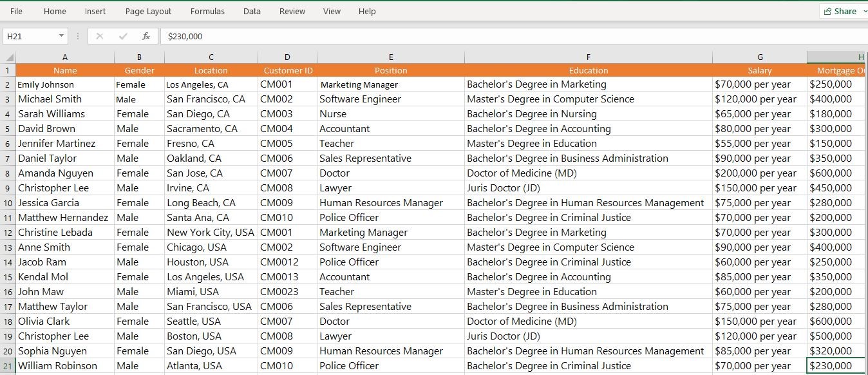Image resolution: width=868 pixels, height=375 pixels.
Task: Click the Cancel X in formula bar
Action: pyautogui.click(x=100, y=36)
